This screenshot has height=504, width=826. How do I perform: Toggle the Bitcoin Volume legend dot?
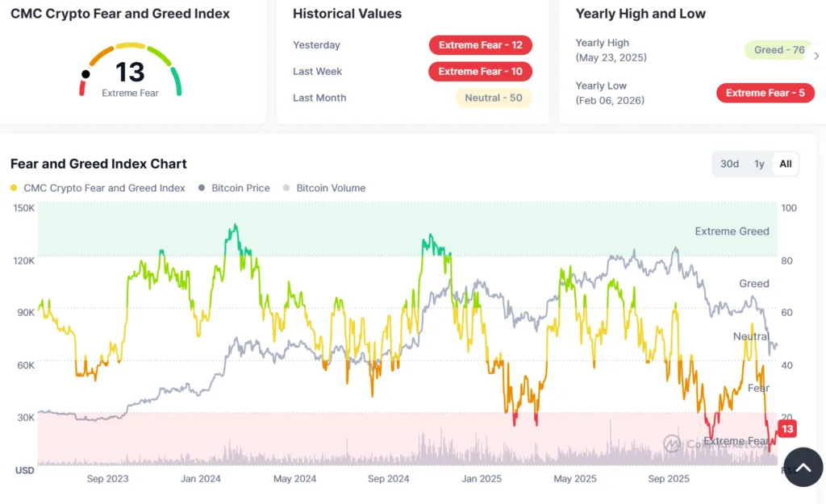(286, 188)
